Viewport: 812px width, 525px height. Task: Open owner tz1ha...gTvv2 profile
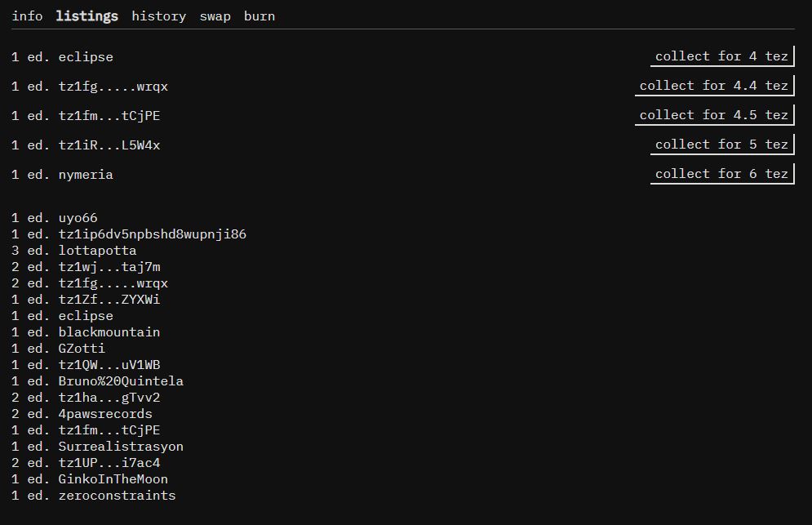pos(109,398)
